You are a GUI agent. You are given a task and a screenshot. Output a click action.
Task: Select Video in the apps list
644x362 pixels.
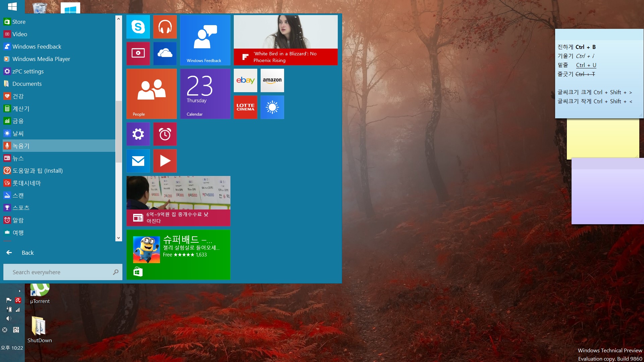point(59,34)
